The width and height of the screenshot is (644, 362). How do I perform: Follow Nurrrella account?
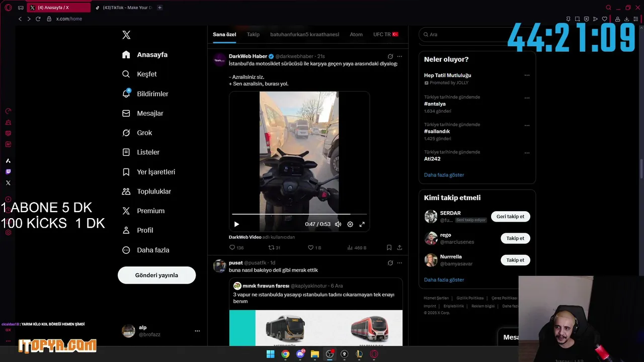(x=515, y=260)
